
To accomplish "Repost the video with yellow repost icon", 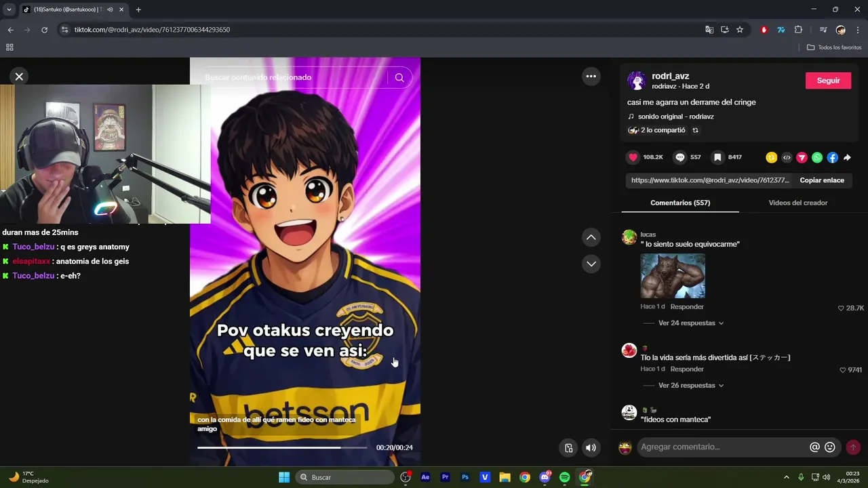I will 771,157.
